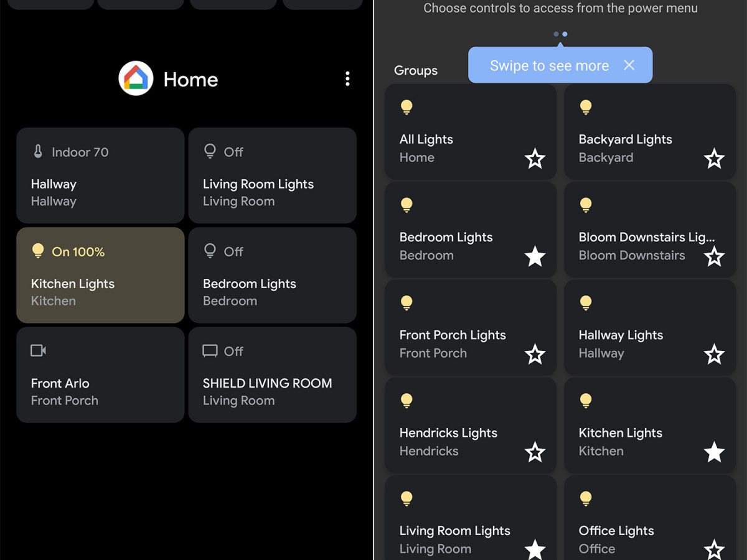The image size is (747, 560).
Task: Tap the Kitchen Lights bulb icon
Action: point(38,251)
